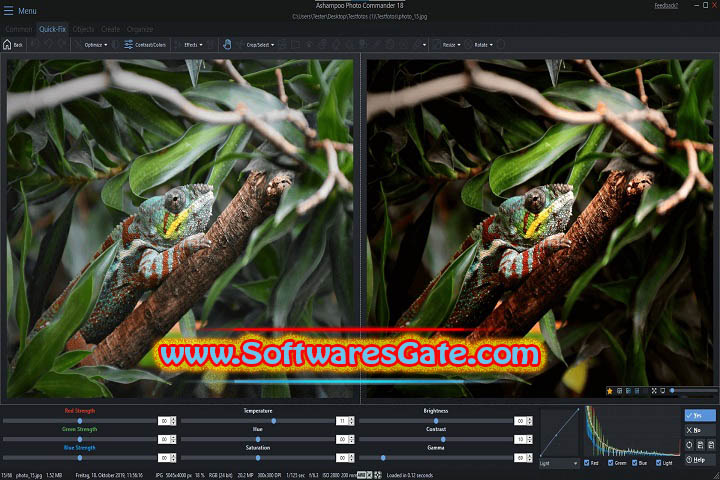Screen dimensions: 720x480
Task: Click the star favorite icon
Action: (x=609, y=391)
